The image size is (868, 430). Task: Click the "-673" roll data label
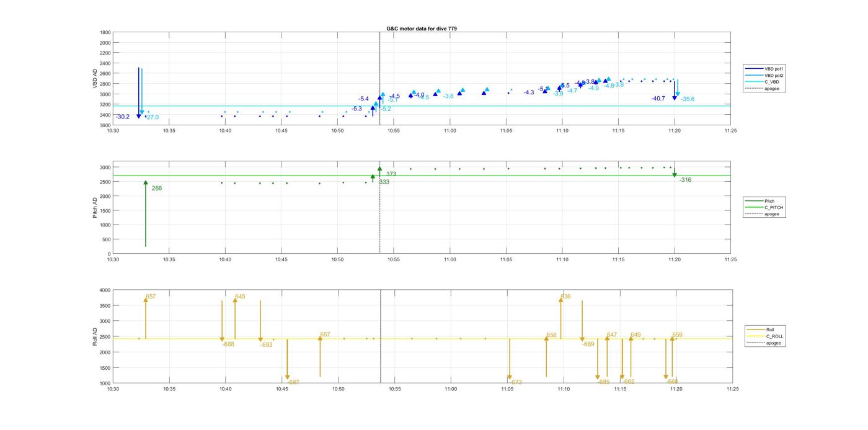point(515,382)
